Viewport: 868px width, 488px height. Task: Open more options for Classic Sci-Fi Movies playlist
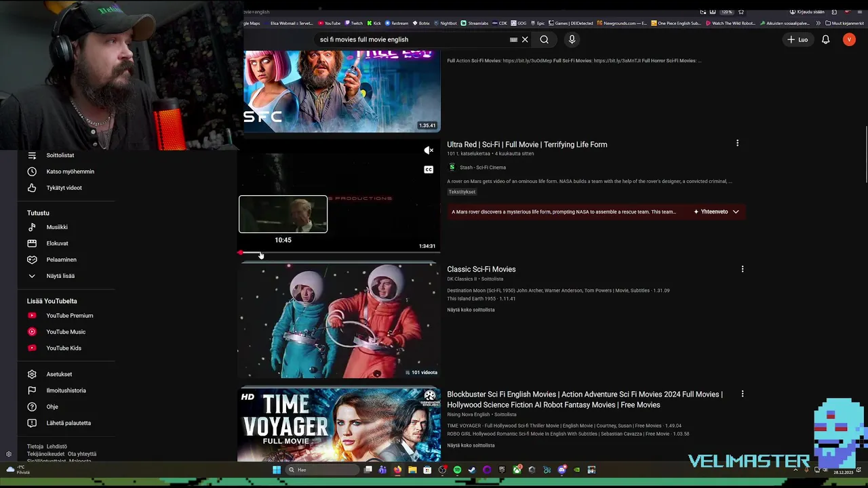(x=743, y=269)
